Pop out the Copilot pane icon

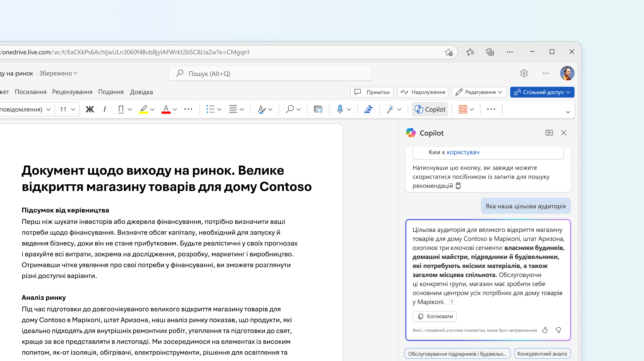click(549, 133)
